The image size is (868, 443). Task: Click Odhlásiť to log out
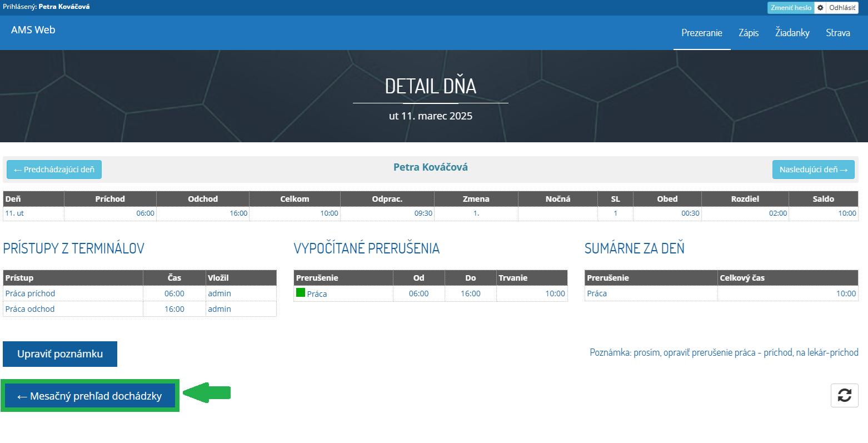[843, 7]
